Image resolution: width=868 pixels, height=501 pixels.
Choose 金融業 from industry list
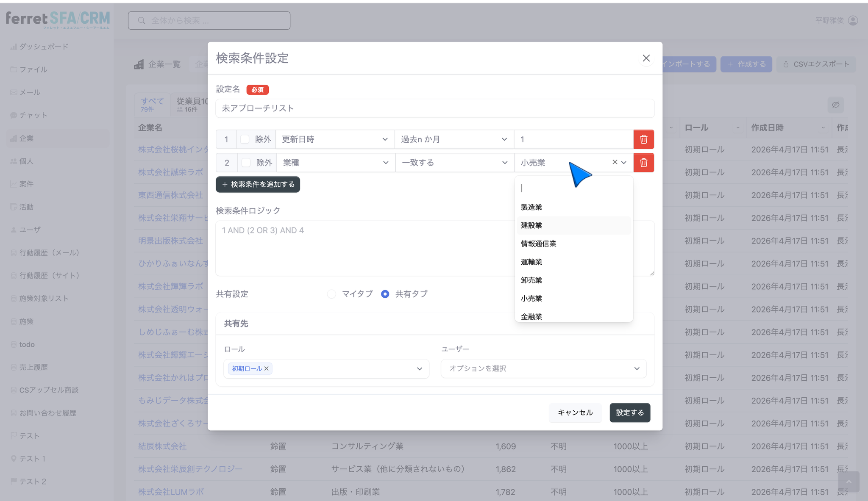(x=574, y=316)
